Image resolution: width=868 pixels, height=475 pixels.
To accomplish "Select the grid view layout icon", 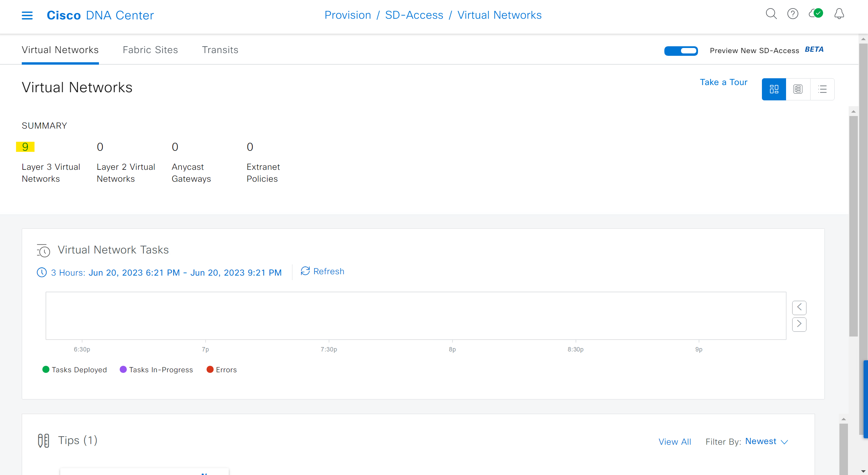I will (774, 89).
